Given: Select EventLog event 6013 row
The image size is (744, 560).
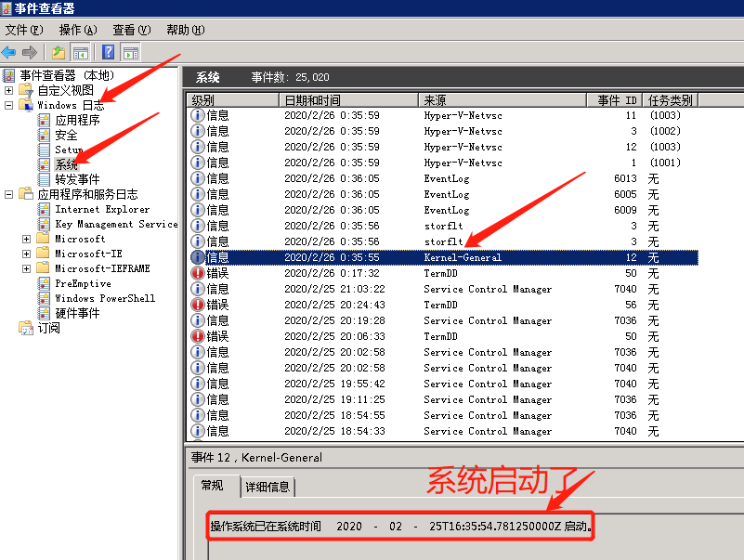Looking at the screenshot, I should pyautogui.click(x=443, y=178).
